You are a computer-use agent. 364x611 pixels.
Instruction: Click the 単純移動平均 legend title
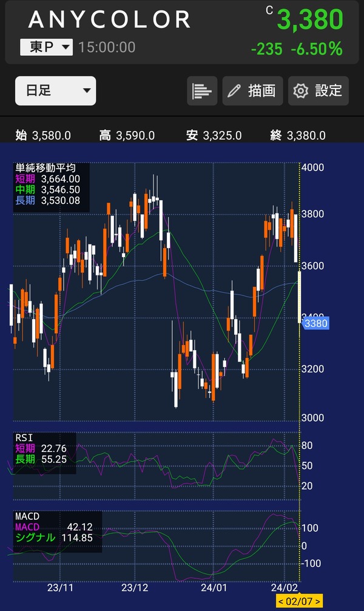pos(45,168)
